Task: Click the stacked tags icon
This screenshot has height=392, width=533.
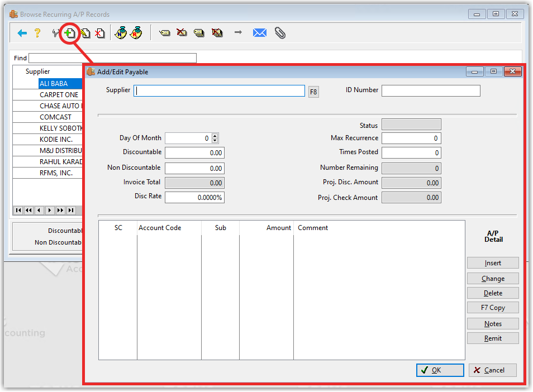Action: tap(199, 32)
